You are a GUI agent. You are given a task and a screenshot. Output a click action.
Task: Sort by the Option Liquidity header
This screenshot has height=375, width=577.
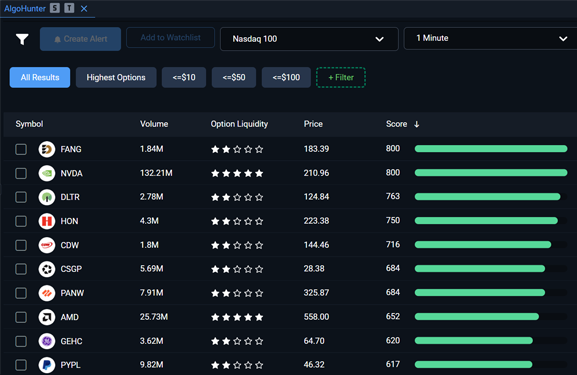tap(239, 124)
